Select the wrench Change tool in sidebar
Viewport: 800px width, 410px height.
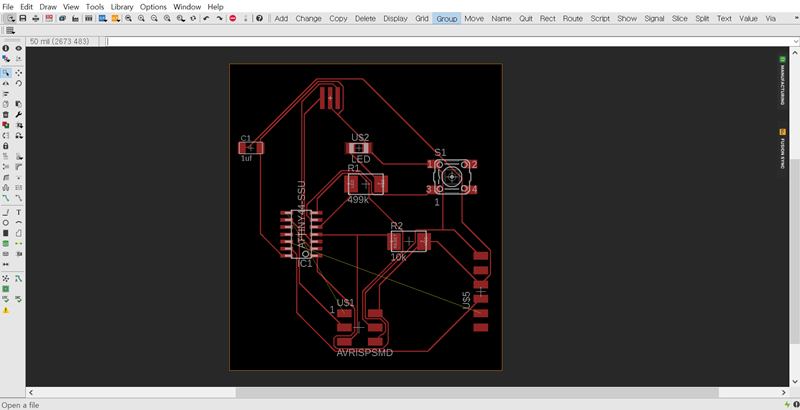[19, 114]
